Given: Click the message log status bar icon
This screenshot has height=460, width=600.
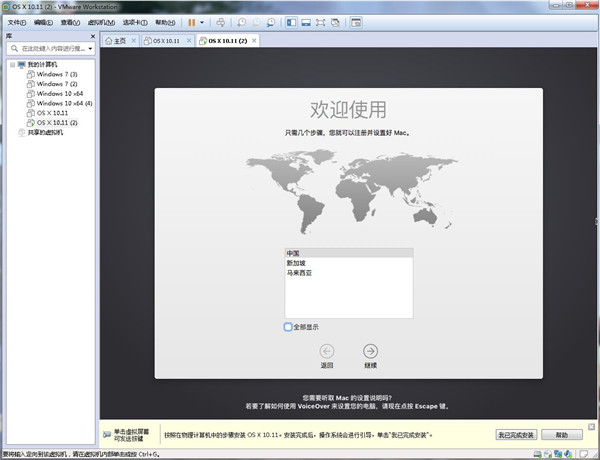Looking at the screenshot, I should [584, 454].
